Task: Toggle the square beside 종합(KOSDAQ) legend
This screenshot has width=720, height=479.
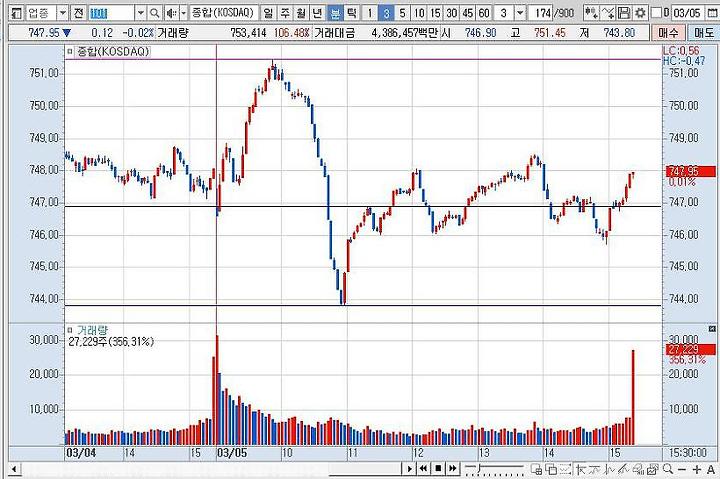Action: 70,51
